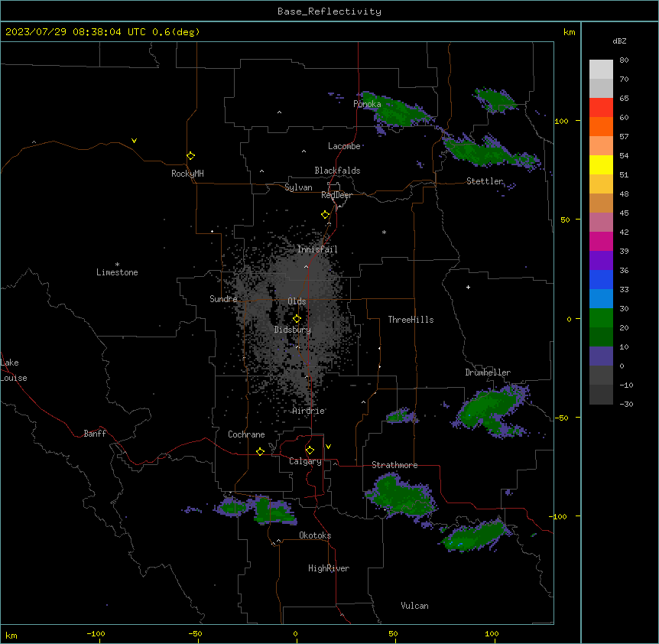The image size is (659, 644).
Task: Select the Ponoka label
Action: (x=367, y=104)
